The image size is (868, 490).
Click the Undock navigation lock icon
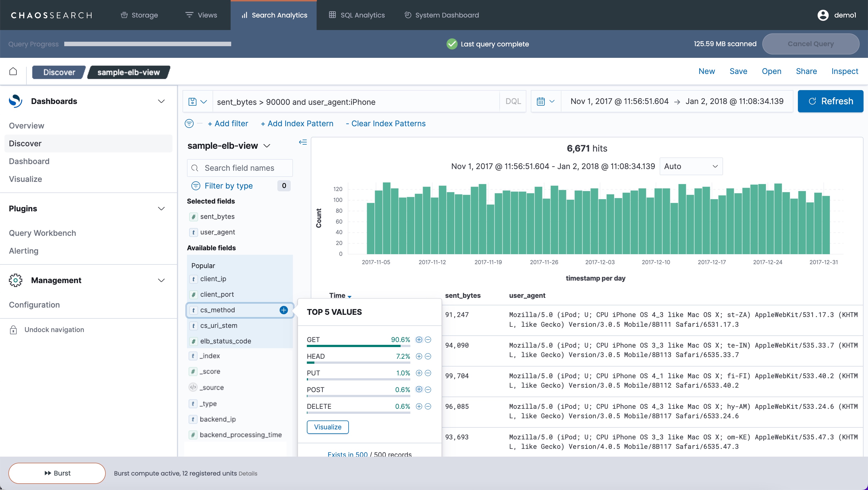pos(13,330)
